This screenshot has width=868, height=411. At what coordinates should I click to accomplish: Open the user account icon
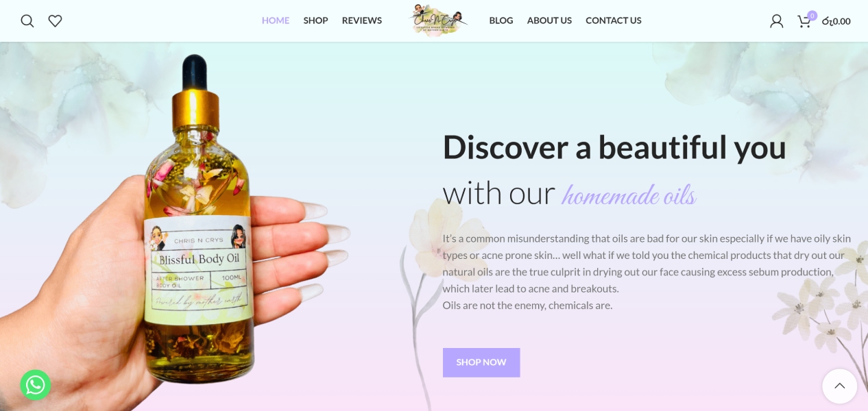pos(776,21)
